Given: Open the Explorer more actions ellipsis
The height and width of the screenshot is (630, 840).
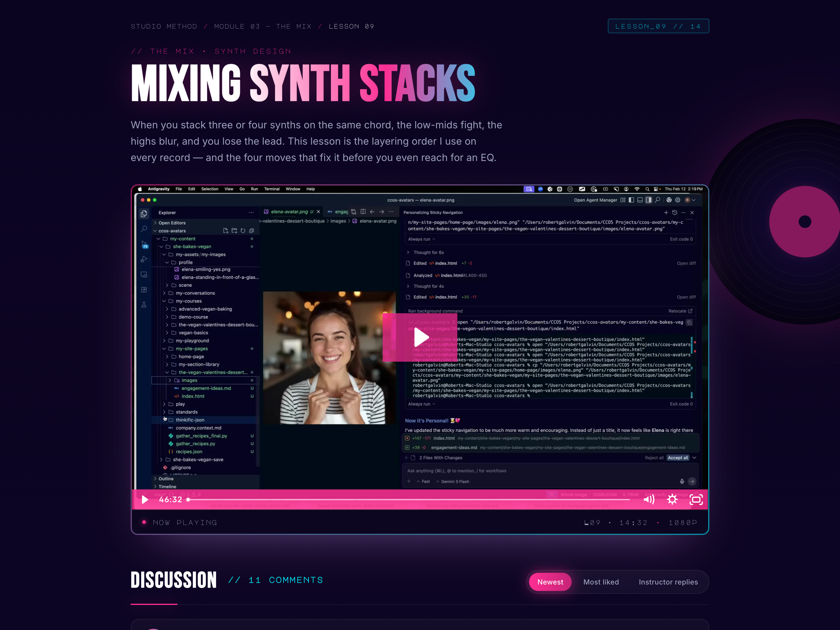Looking at the screenshot, I should [x=251, y=212].
